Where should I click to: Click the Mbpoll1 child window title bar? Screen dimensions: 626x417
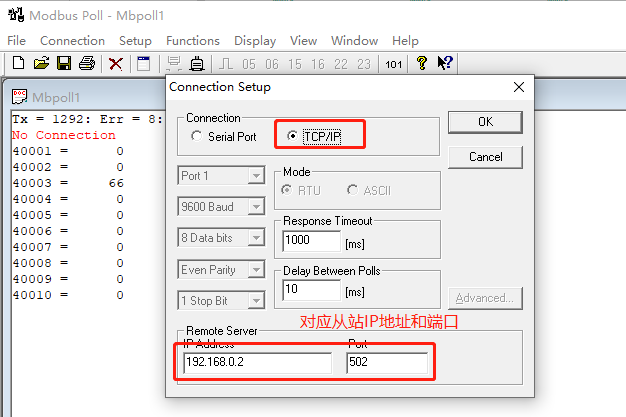click(86, 97)
